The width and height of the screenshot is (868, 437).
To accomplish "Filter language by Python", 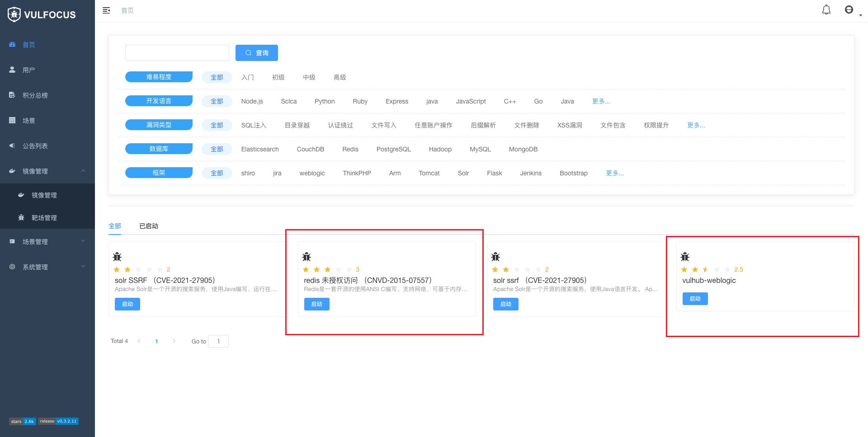I will (x=325, y=101).
